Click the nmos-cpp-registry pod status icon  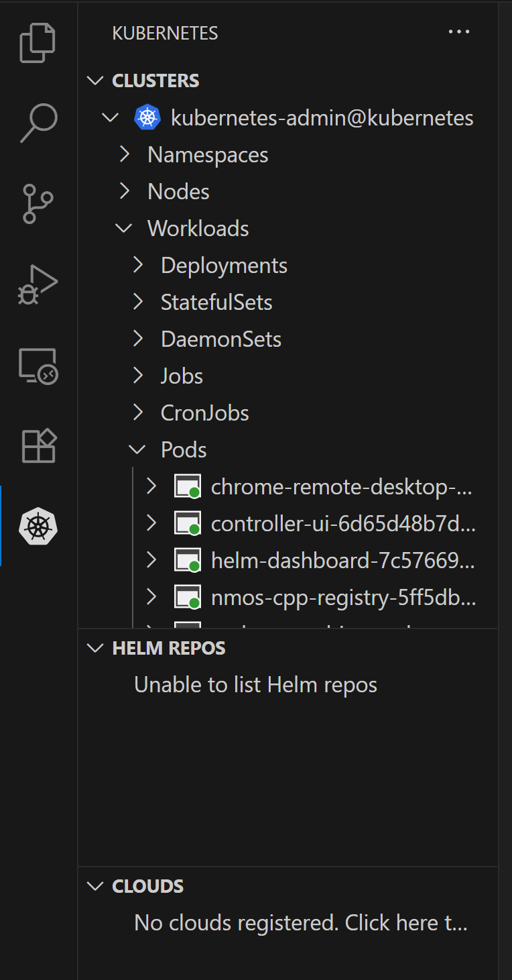pyautogui.click(x=188, y=597)
